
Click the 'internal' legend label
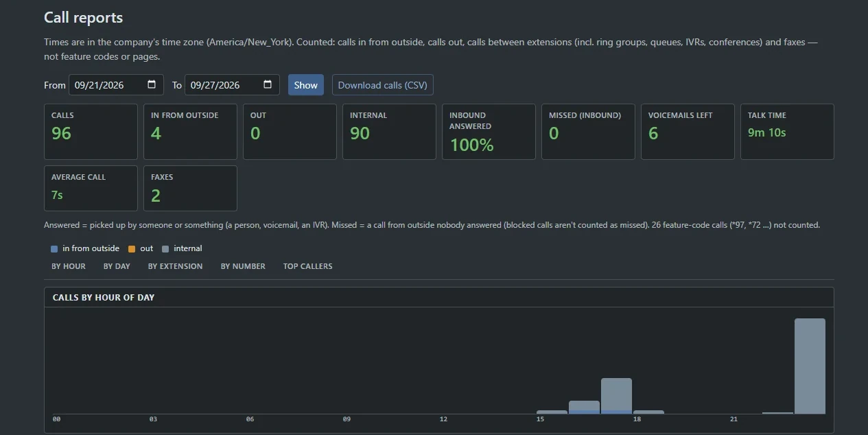[x=188, y=248]
